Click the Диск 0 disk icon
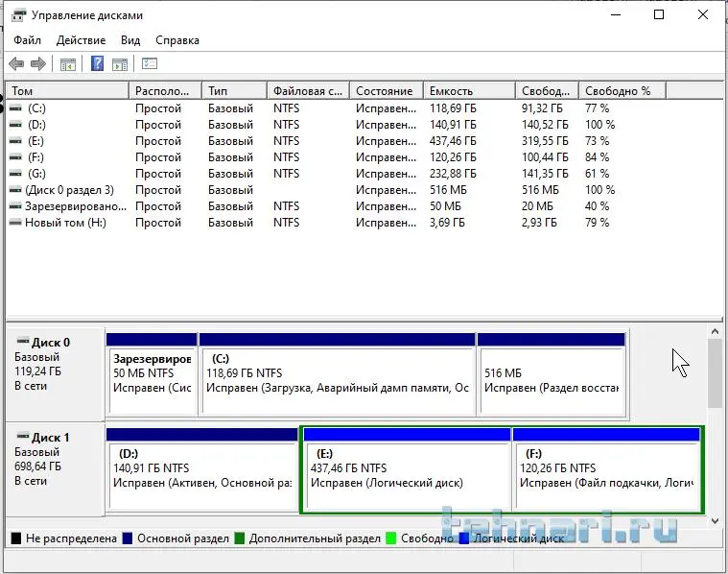 pyautogui.click(x=22, y=341)
